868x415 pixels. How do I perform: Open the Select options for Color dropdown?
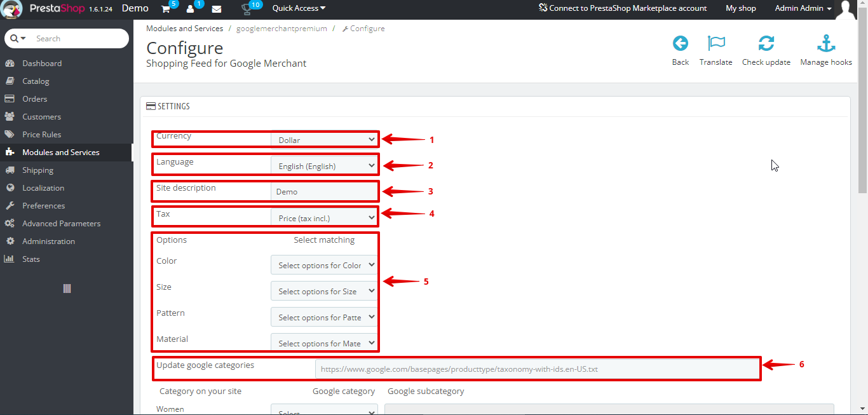(x=324, y=265)
